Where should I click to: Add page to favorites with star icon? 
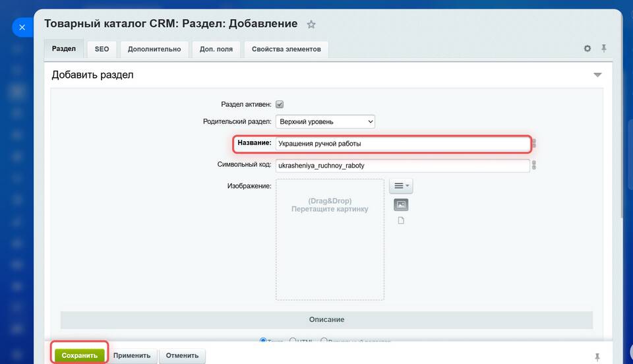click(311, 24)
